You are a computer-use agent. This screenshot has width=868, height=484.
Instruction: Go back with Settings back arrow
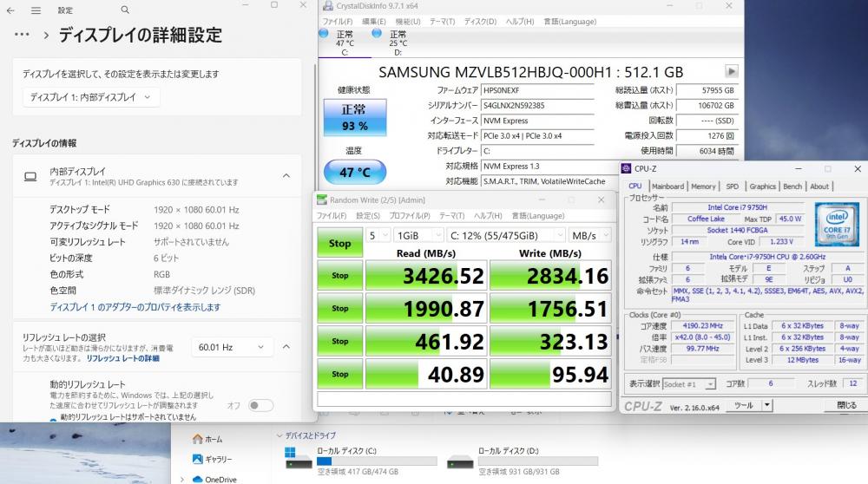10,10
